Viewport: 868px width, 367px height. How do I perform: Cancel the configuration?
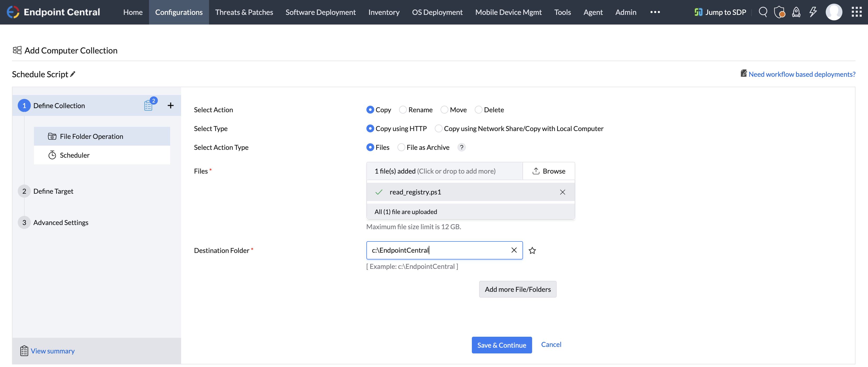(551, 344)
